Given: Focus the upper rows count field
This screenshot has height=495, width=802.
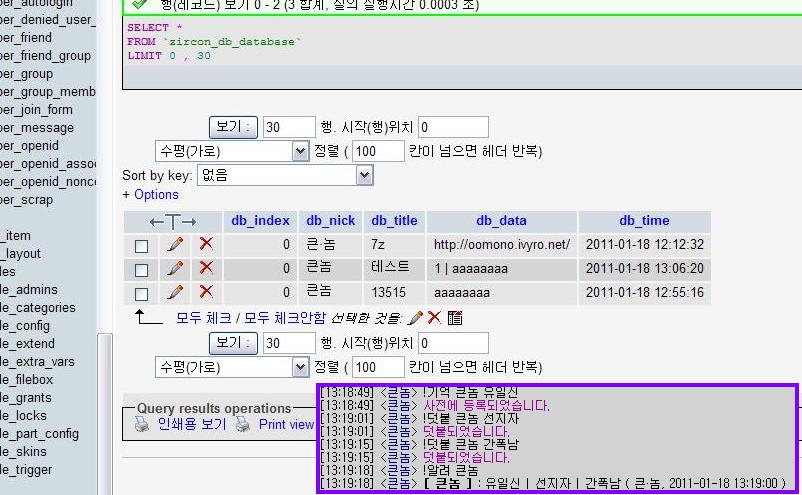Looking at the screenshot, I should pos(289,127).
